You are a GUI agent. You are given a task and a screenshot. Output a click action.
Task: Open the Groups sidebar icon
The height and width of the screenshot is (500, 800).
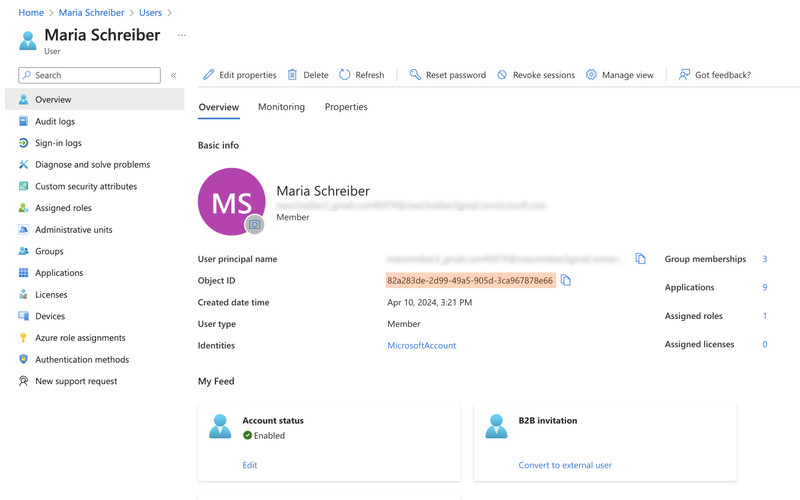[x=23, y=251]
